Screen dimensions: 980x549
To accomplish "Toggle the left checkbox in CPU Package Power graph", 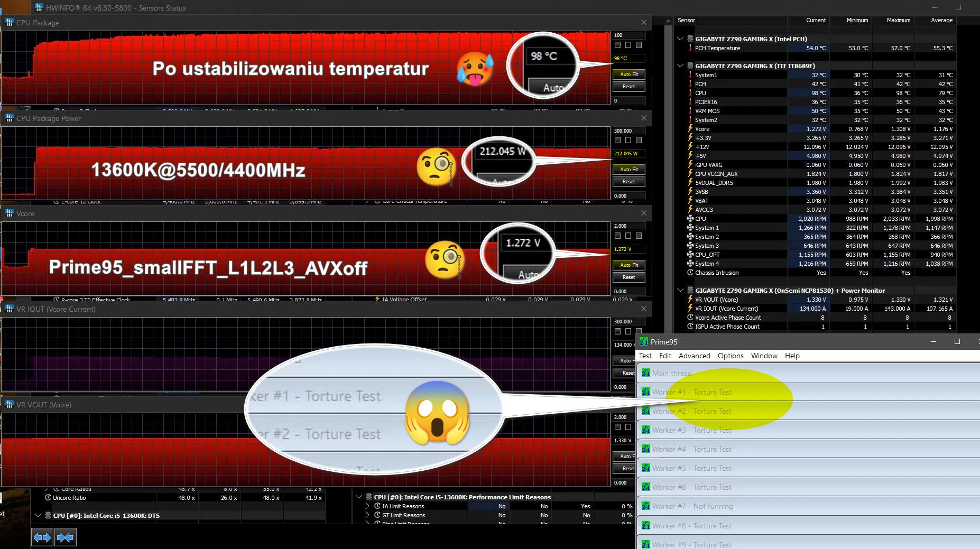I will tap(617, 140).
